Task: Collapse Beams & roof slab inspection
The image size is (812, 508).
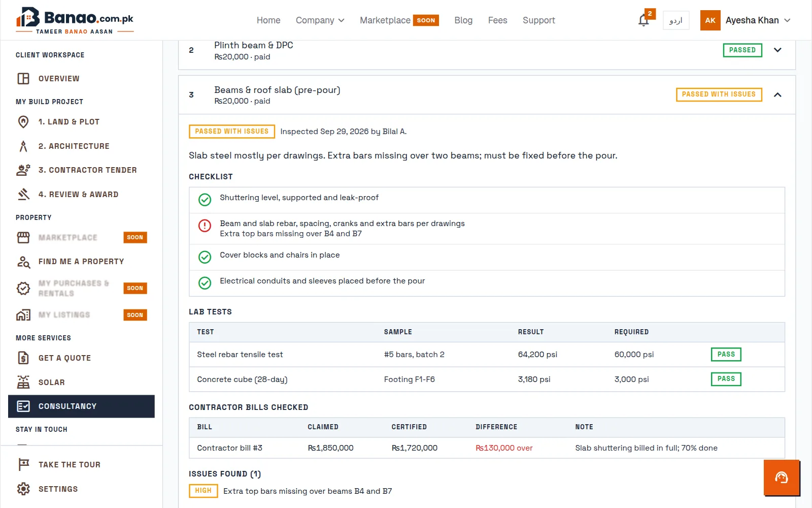Action: click(777, 94)
